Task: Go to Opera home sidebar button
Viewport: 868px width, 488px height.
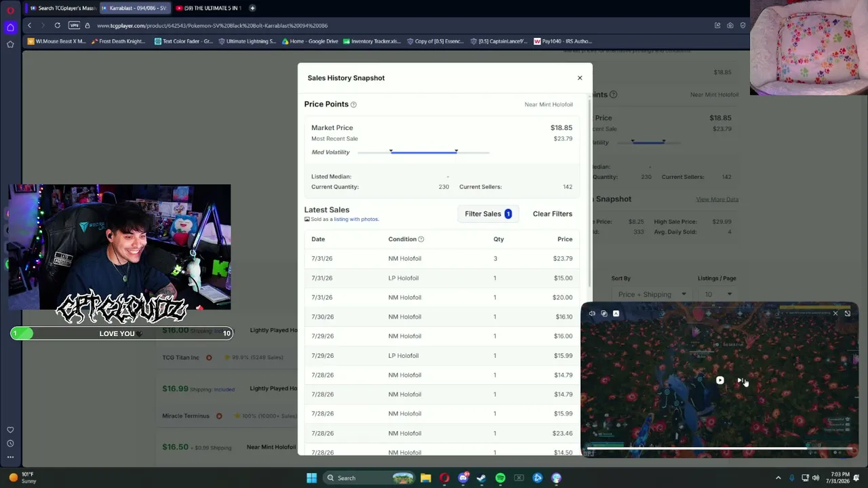Action: coord(10,27)
